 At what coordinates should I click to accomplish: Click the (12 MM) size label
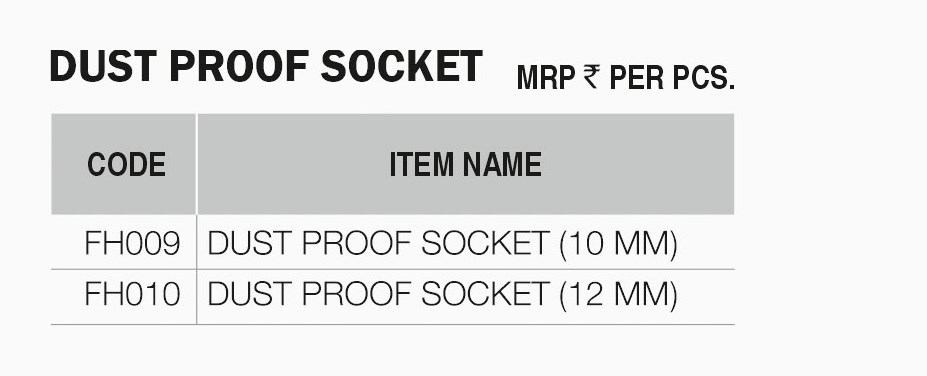(x=618, y=294)
